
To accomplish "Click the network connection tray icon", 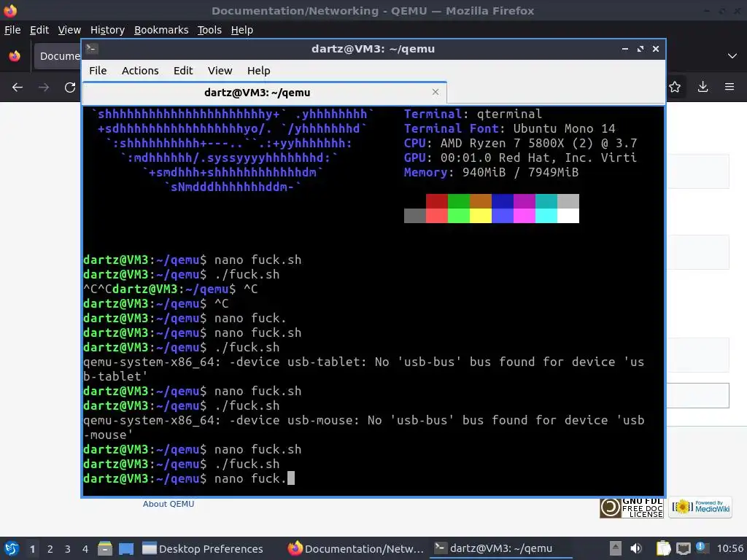I will (x=683, y=548).
